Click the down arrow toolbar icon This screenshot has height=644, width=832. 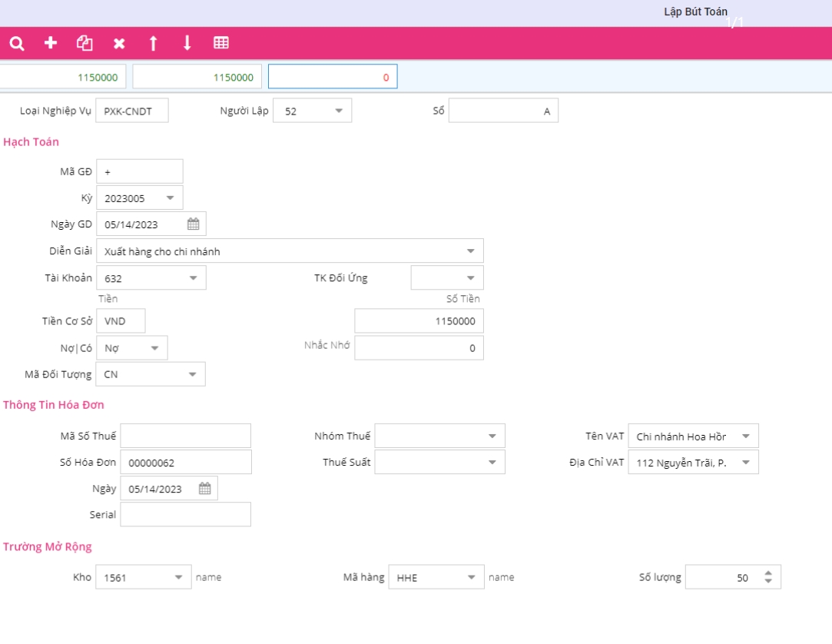(x=187, y=43)
